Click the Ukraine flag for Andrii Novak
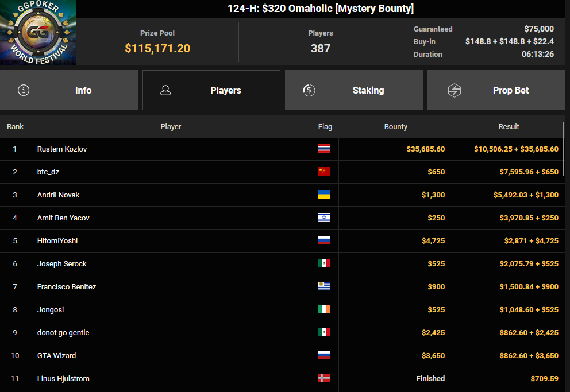This screenshot has height=392, width=570. click(x=324, y=194)
